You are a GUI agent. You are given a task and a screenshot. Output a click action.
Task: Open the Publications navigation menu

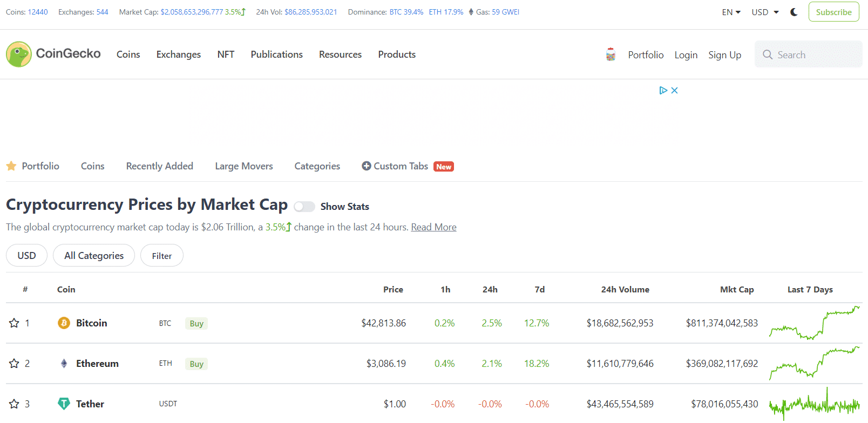click(277, 54)
